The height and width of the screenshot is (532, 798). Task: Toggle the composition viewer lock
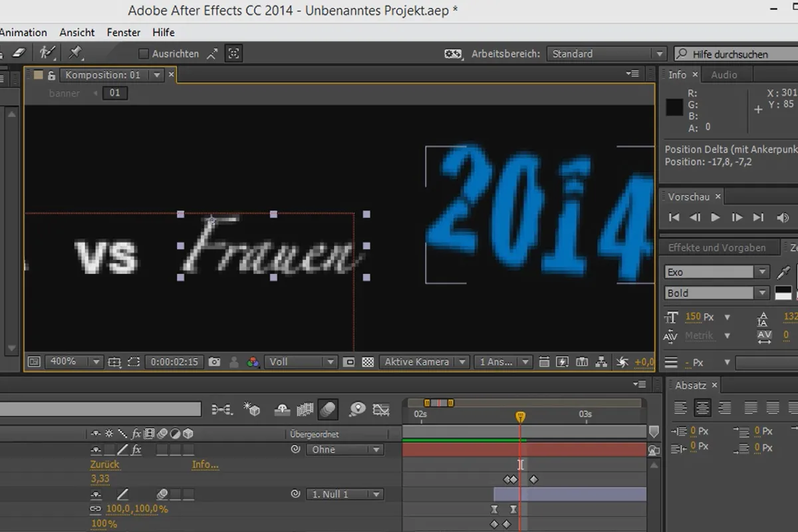[x=51, y=75]
